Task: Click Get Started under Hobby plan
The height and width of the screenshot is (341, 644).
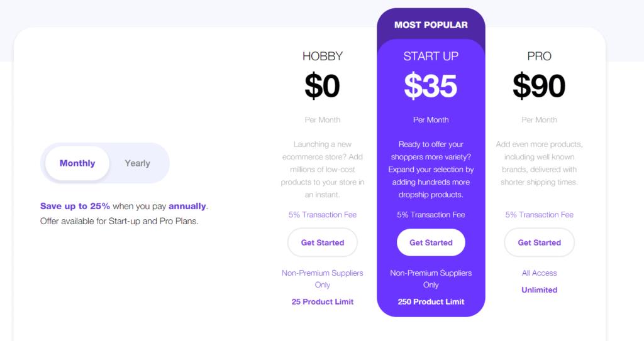Action: tap(323, 242)
